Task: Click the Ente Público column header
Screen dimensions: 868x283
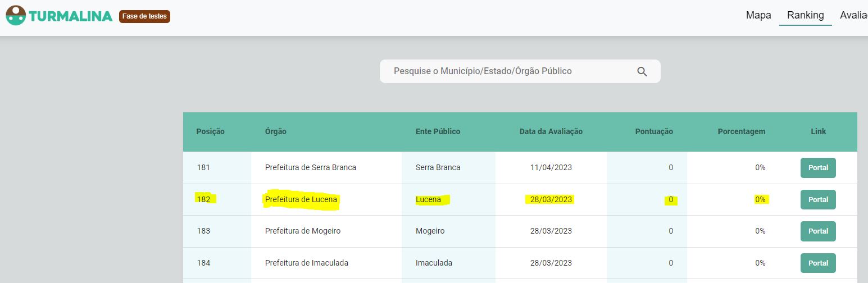Action: click(x=438, y=131)
